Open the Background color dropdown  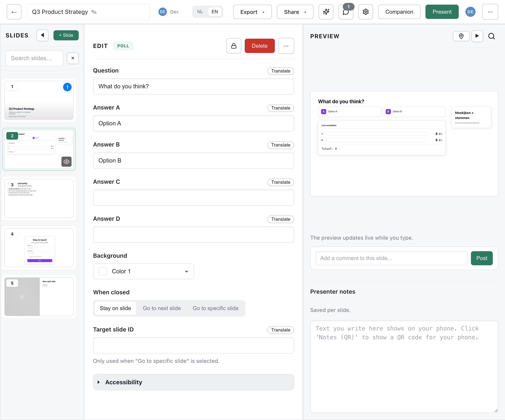143,271
